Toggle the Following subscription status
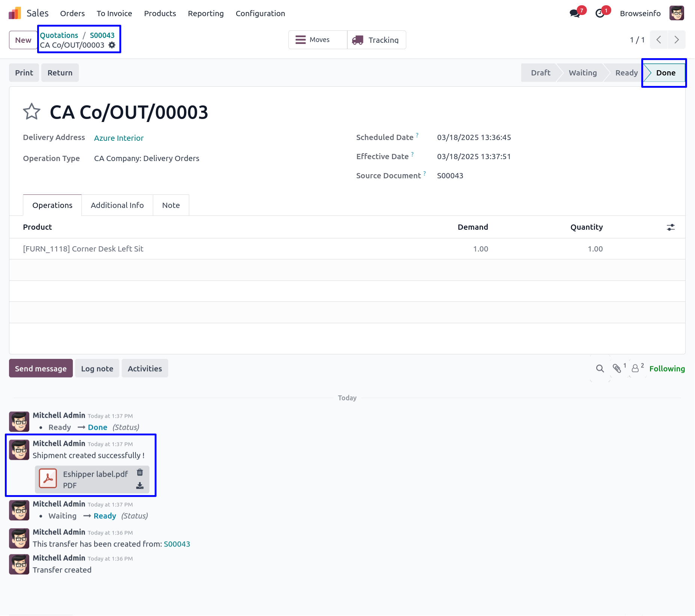 point(667,369)
